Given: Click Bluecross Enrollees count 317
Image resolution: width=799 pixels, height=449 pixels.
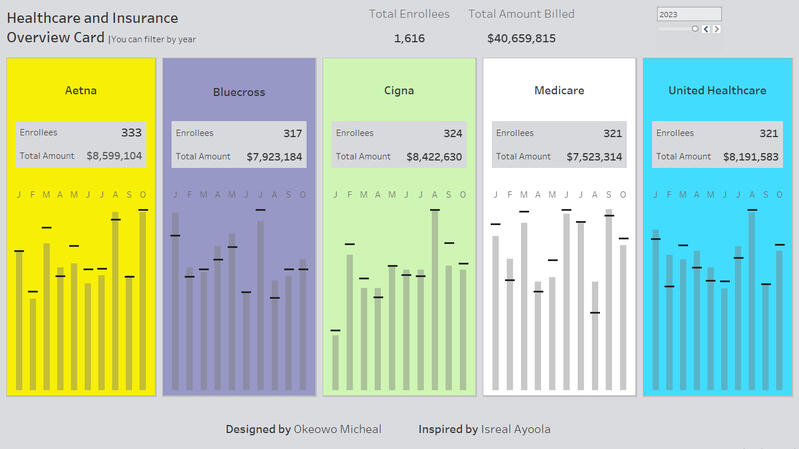Looking at the screenshot, I should point(292,133).
